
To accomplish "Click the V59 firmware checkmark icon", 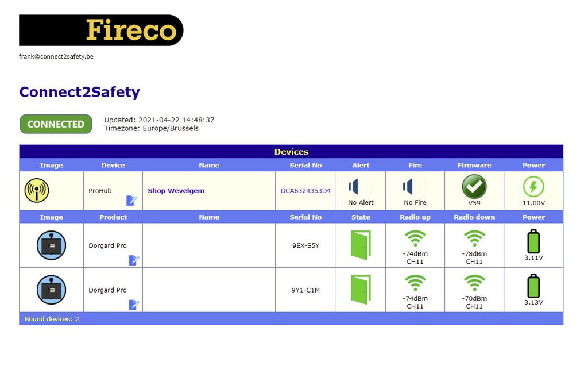I will coord(474,187).
